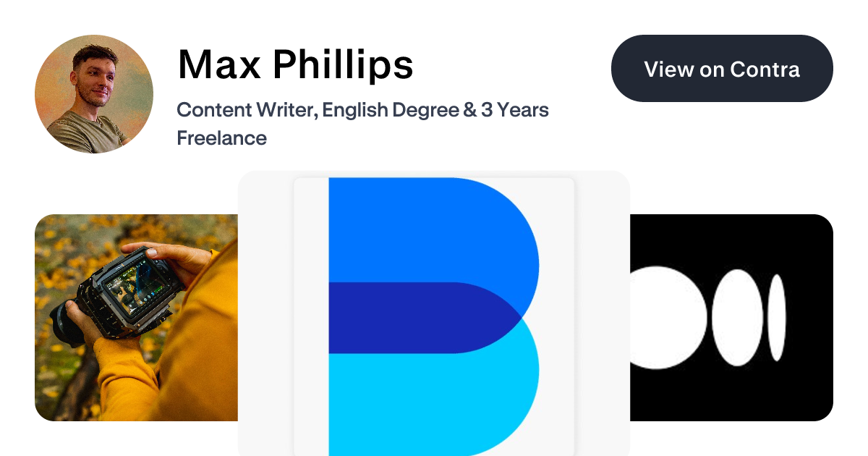Click the Content Writer subtitle text
Screen dimensions: 868x456
pos(362,110)
